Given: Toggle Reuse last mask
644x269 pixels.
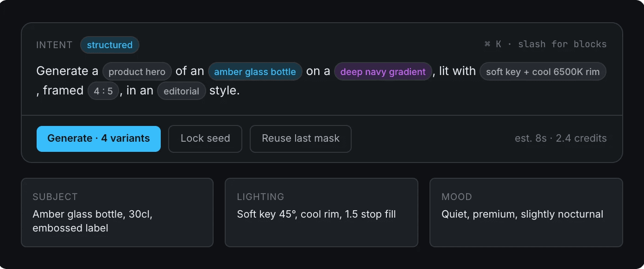Looking at the screenshot, I should [x=301, y=138].
